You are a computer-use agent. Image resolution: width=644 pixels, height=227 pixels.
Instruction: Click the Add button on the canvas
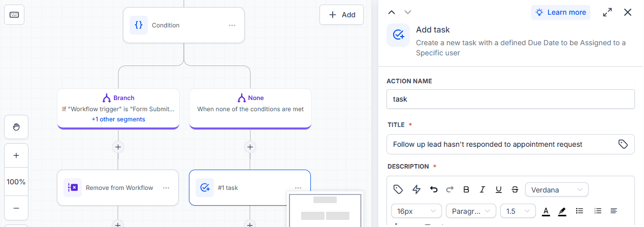(341, 15)
